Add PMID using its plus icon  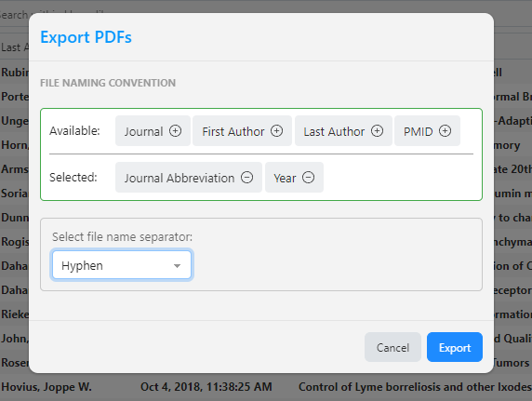(x=445, y=131)
